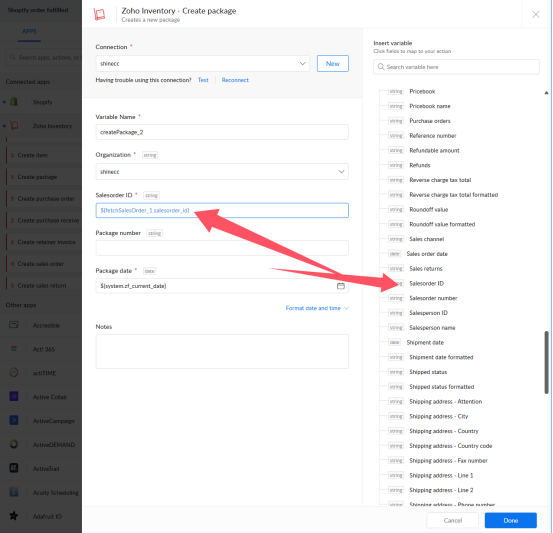This screenshot has width=553, height=533.
Task: Insert the Shipment date variable
Action: (x=425, y=343)
